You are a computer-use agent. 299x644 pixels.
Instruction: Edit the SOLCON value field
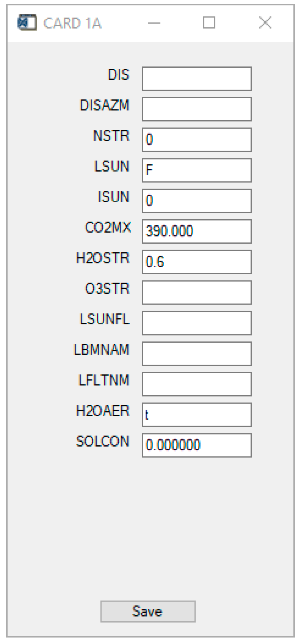coord(196,446)
